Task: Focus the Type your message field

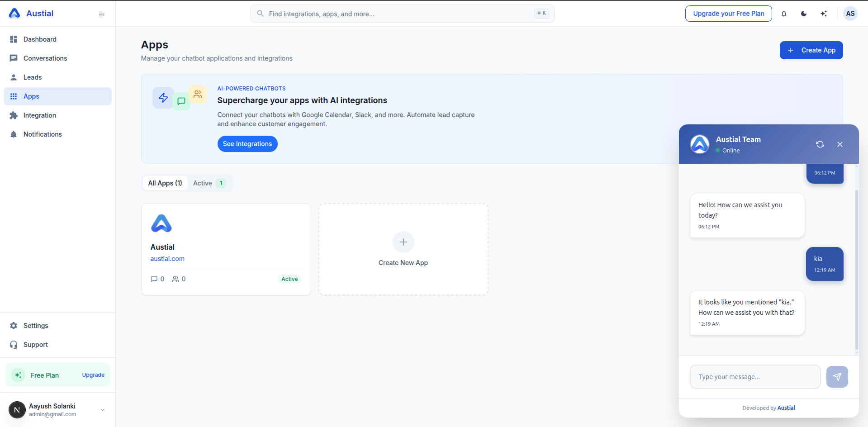Action: 755,377
